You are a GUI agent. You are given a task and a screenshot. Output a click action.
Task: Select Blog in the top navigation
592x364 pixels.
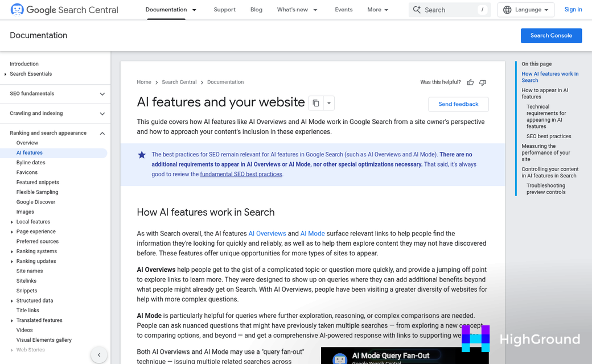tap(256, 10)
